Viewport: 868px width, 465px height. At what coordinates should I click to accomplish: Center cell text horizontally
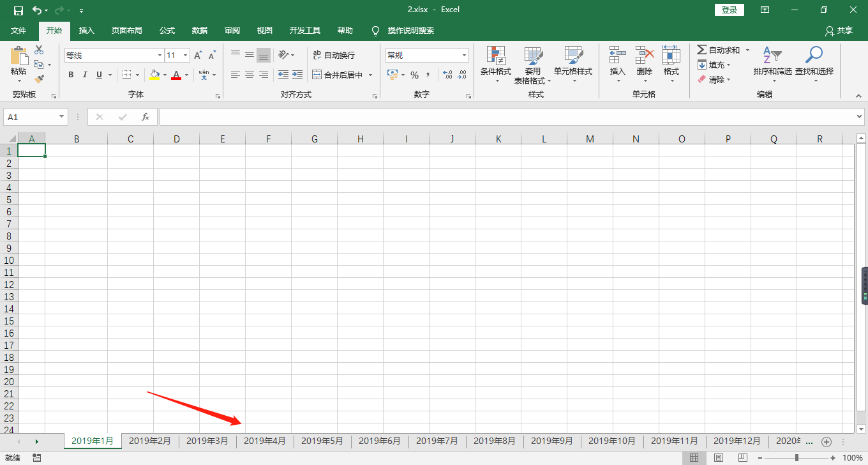pyautogui.click(x=250, y=75)
